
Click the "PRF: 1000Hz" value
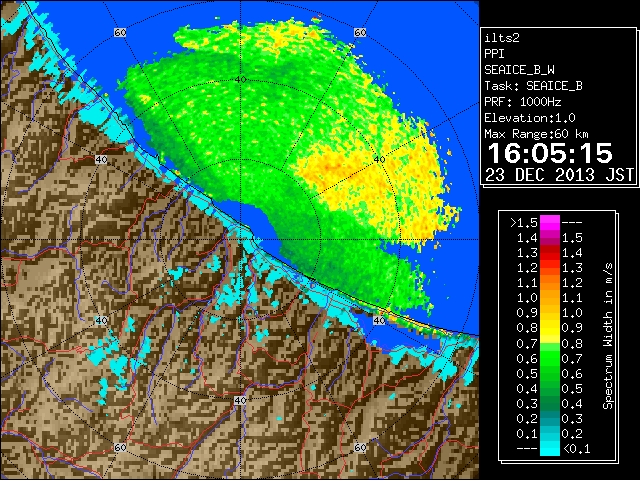[523, 102]
